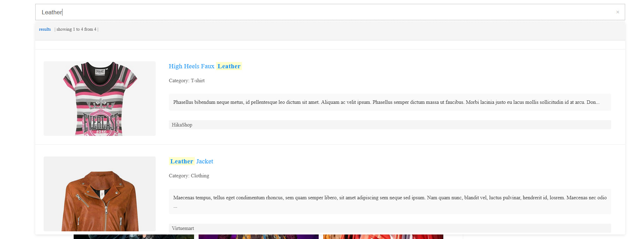Click the Category: Clothing label
Viewport: 644px width, 239px height.
[x=189, y=176]
